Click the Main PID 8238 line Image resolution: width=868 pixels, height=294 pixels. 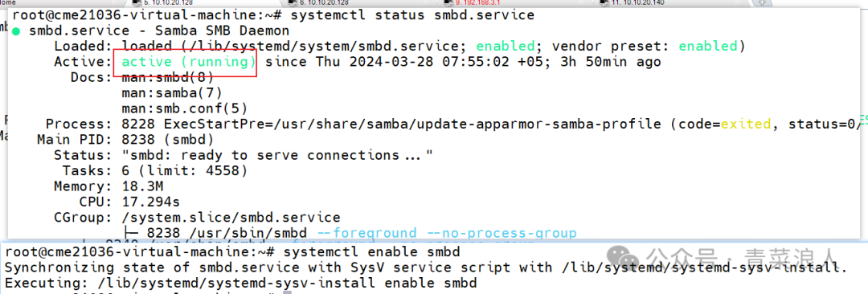[129, 140]
